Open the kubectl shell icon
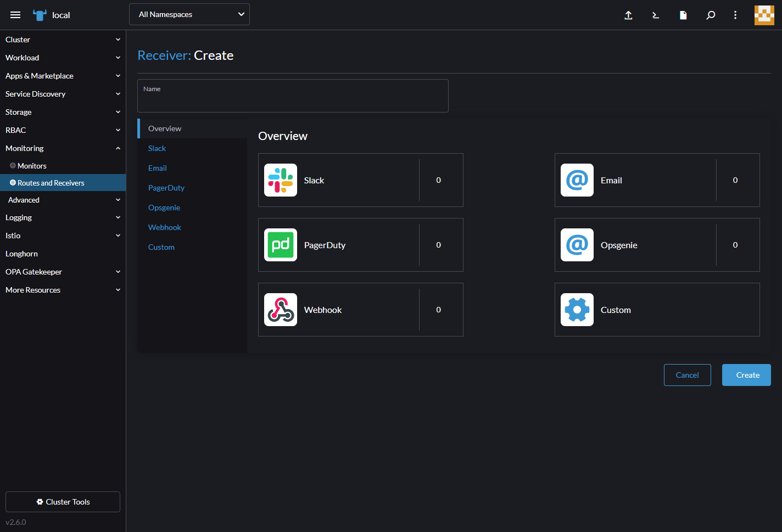Screen dimensions: 782x532 [656, 15]
